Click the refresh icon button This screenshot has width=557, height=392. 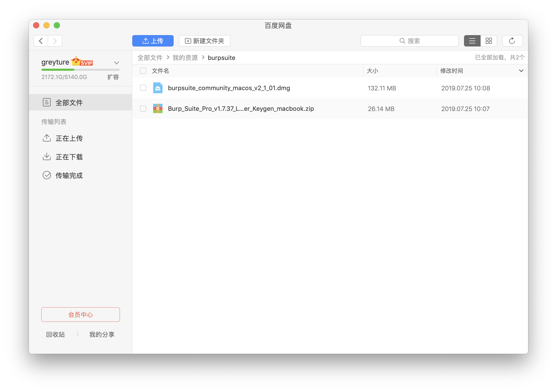(512, 41)
